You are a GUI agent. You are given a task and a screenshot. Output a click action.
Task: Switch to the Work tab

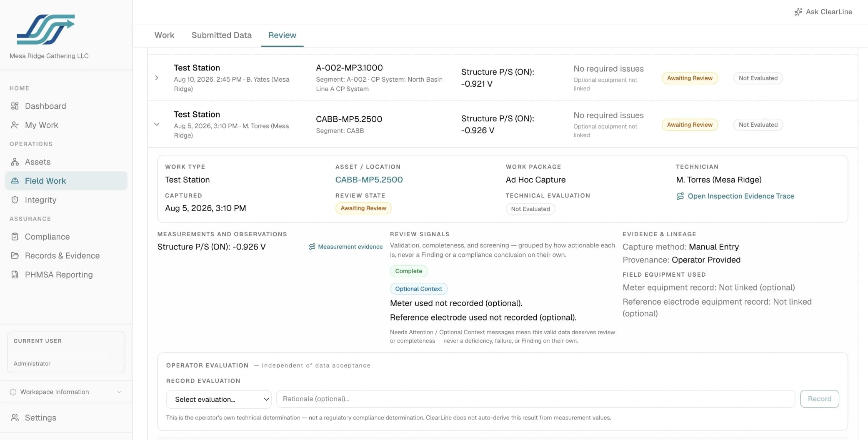coord(165,35)
